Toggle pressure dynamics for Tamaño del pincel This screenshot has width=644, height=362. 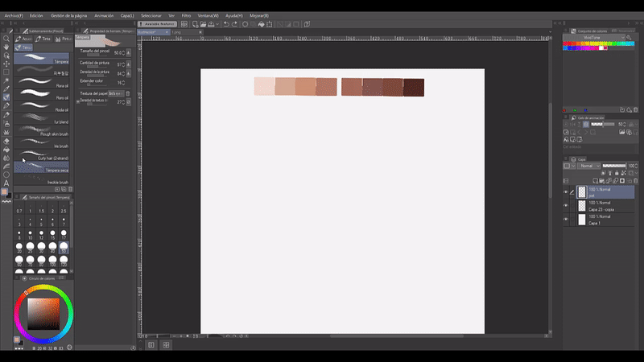129,52
